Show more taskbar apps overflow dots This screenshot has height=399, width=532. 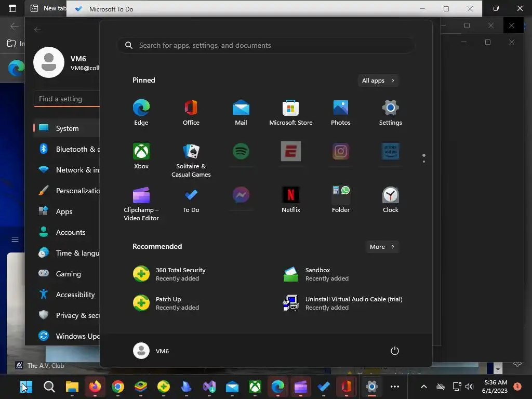pyautogui.click(x=395, y=387)
